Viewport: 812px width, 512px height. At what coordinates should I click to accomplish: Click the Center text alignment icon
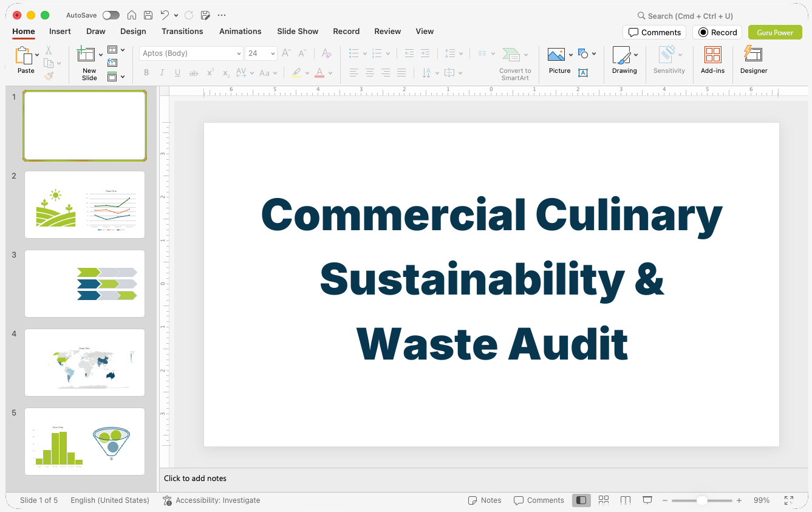point(370,73)
